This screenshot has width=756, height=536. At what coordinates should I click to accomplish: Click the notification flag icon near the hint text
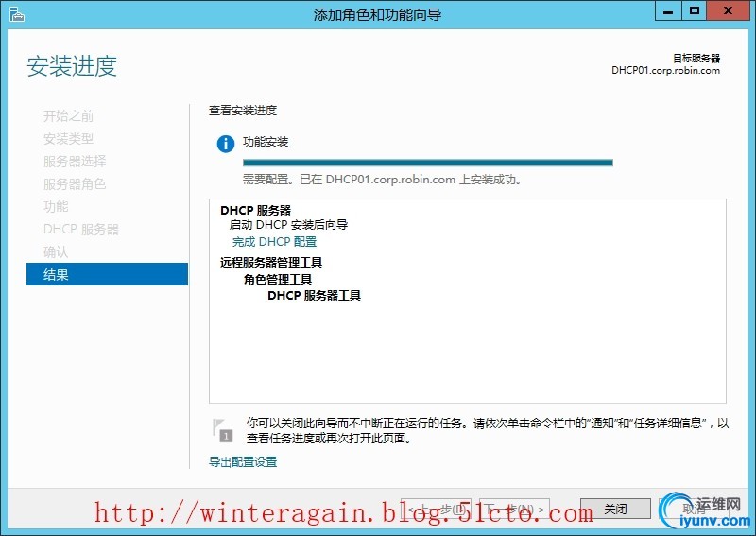pos(222,430)
